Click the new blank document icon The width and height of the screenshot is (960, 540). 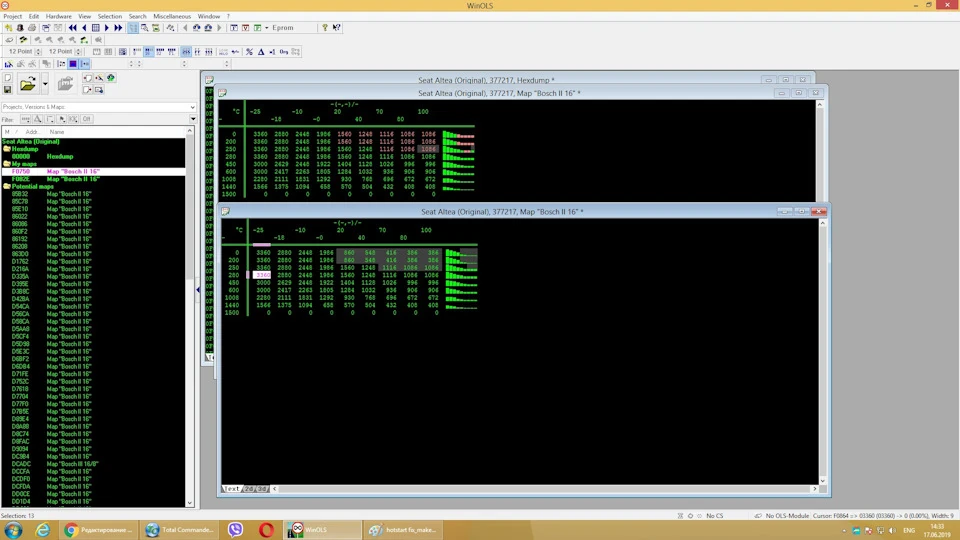pos(7,78)
